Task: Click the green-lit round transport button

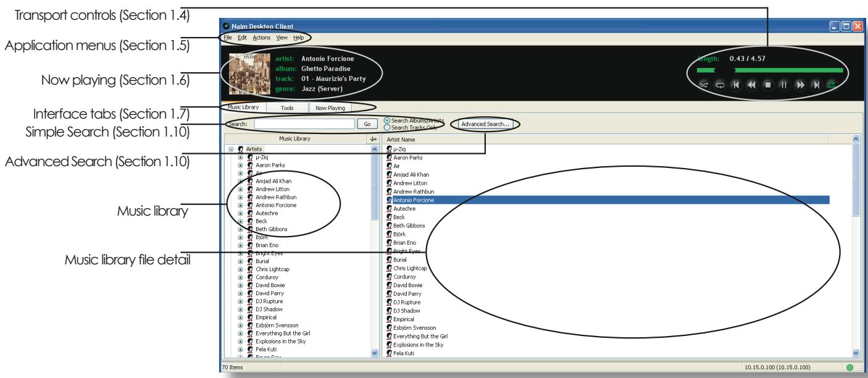Action: (x=831, y=85)
